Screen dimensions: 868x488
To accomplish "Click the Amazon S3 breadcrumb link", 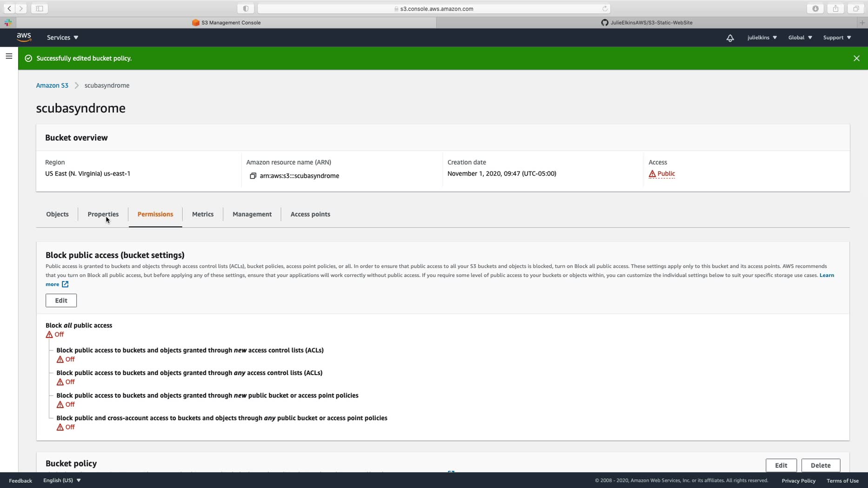I will click(x=52, y=86).
